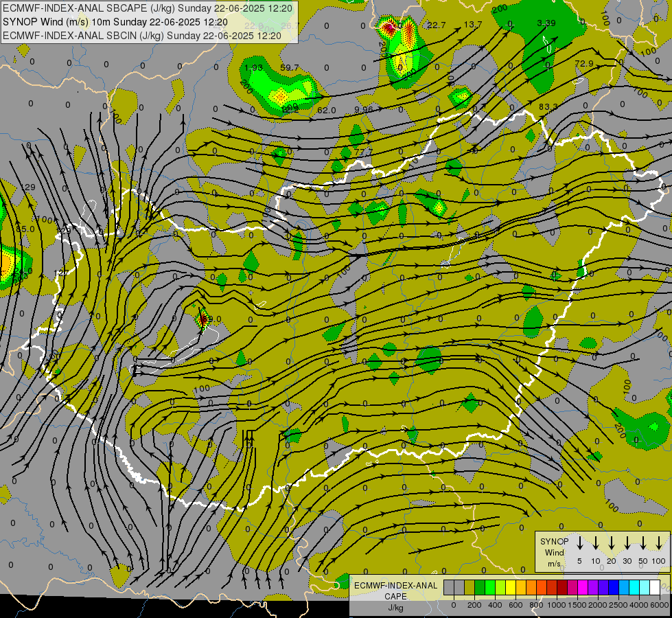
Task: Select the pure yellow CAPE legend swatch
Action: point(511,588)
